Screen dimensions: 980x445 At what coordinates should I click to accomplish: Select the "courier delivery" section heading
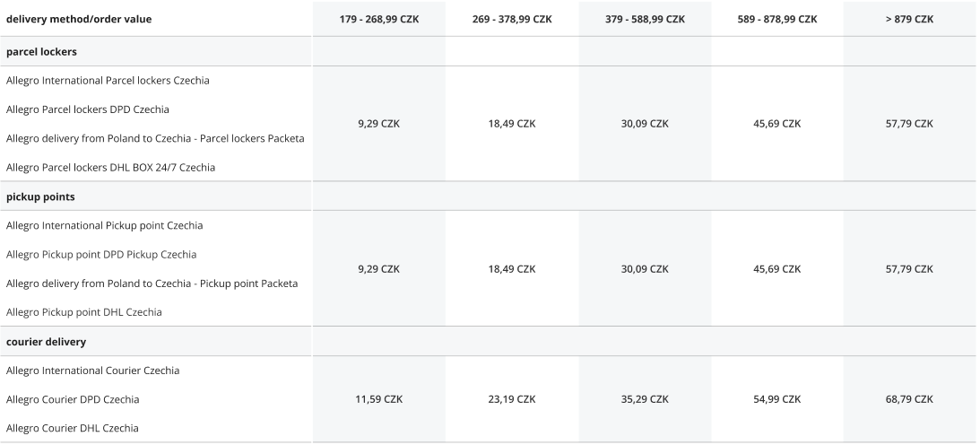(46, 342)
